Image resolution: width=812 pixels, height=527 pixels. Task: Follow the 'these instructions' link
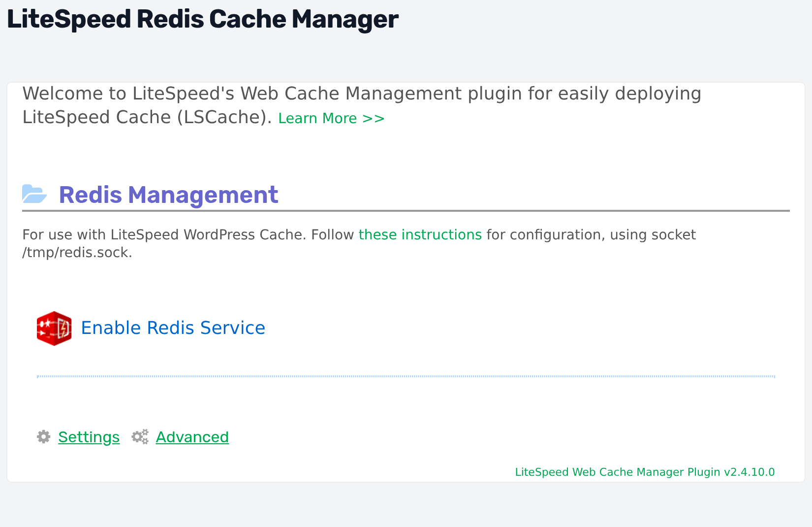(420, 234)
